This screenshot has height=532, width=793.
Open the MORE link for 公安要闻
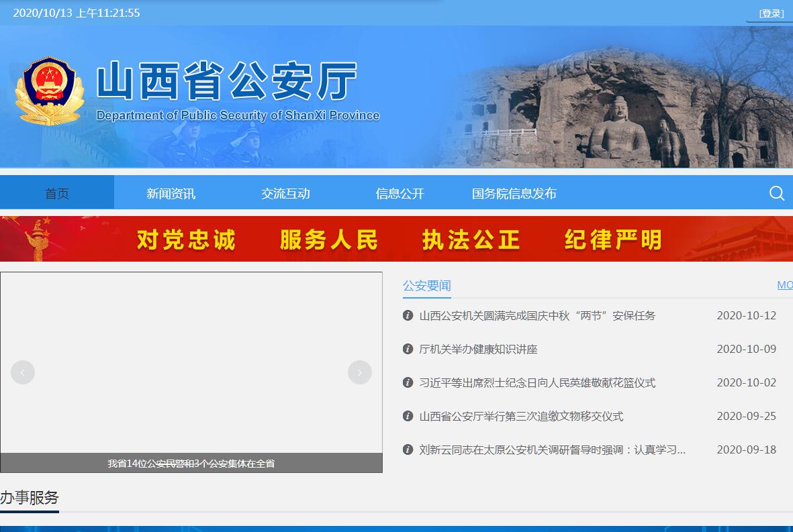click(784, 285)
